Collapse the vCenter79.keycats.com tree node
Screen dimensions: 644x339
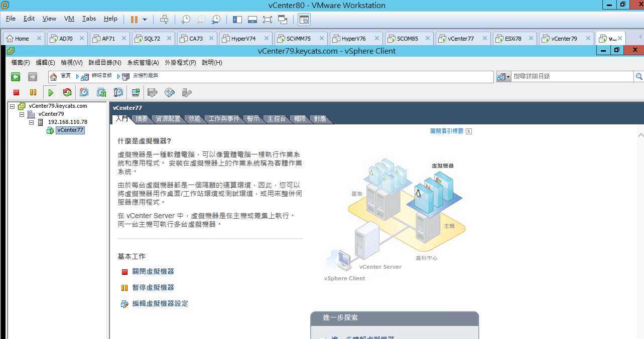13,106
